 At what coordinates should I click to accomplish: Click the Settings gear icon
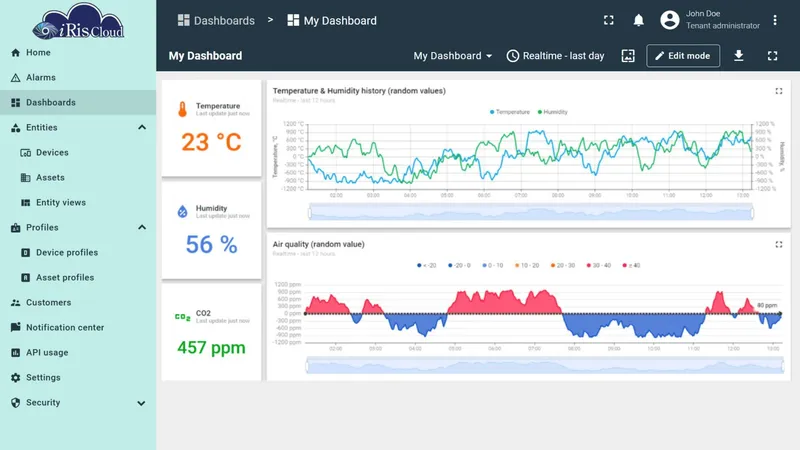pyautogui.click(x=15, y=378)
